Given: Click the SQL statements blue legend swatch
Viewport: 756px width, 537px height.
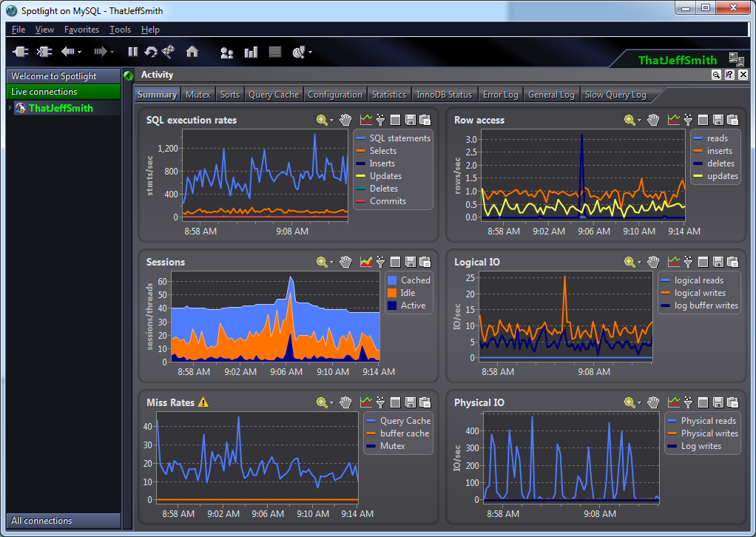Looking at the screenshot, I should click(x=361, y=138).
